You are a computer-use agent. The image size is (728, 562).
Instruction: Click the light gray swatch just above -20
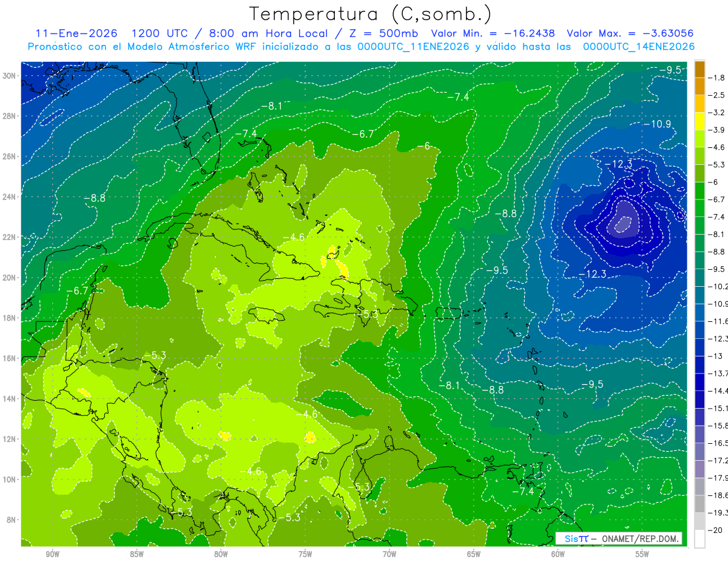[699, 521]
